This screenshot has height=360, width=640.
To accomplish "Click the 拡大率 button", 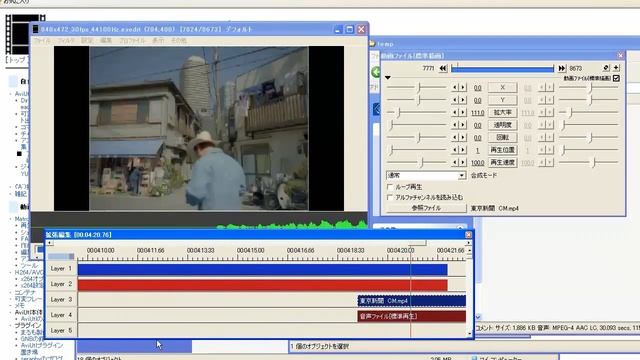I will 502,112.
